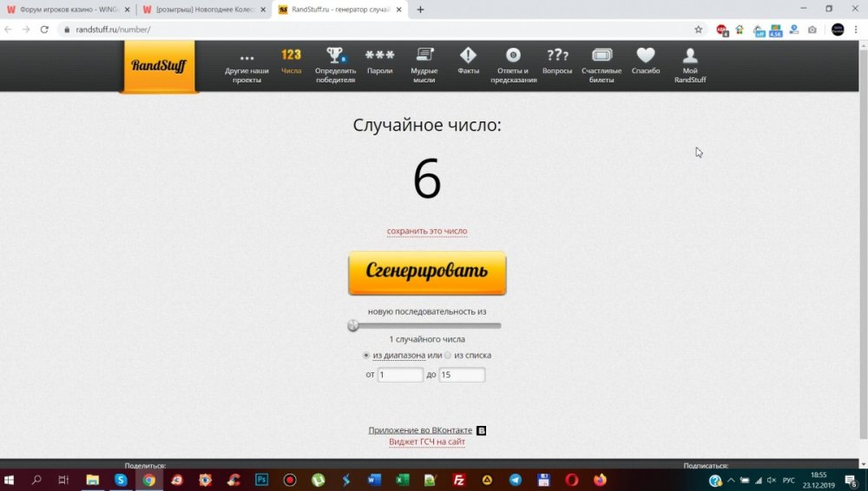Show hidden icons in the system tray
This screenshot has width=868, height=491.
(x=731, y=480)
